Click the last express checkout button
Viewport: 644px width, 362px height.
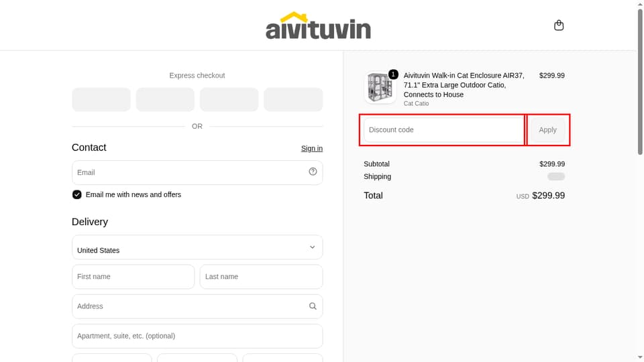coord(293,99)
